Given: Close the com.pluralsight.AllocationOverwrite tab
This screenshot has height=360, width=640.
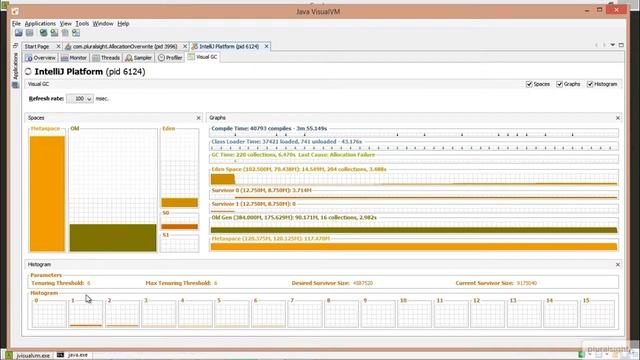Looking at the screenshot, I should (x=184, y=47).
